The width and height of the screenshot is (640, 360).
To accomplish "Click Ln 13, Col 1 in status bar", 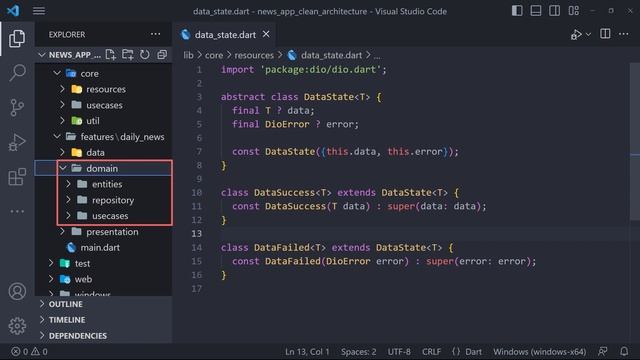I will (307, 351).
